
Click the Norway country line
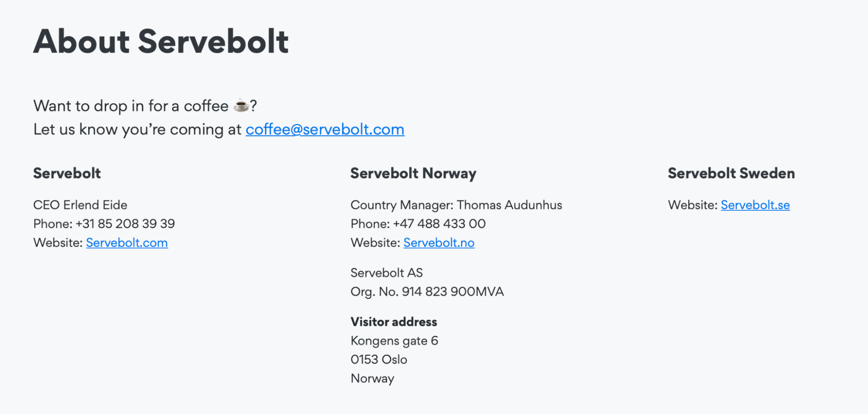(x=373, y=378)
